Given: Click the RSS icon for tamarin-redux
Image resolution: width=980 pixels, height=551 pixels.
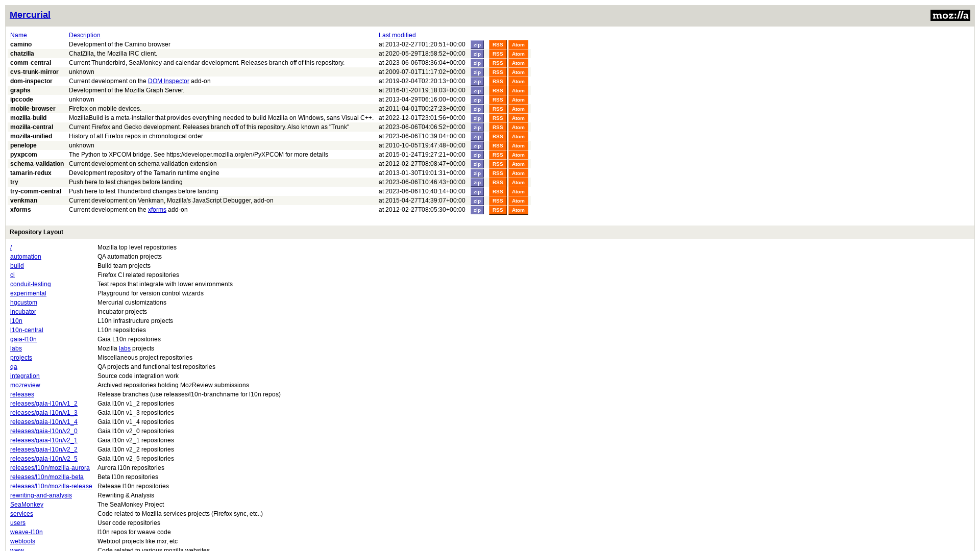Looking at the screenshot, I should (x=498, y=173).
